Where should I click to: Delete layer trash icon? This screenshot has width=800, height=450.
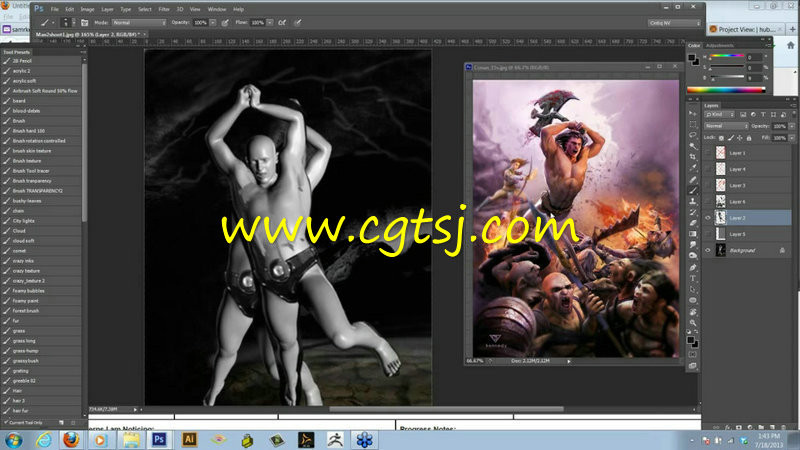[x=783, y=427]
